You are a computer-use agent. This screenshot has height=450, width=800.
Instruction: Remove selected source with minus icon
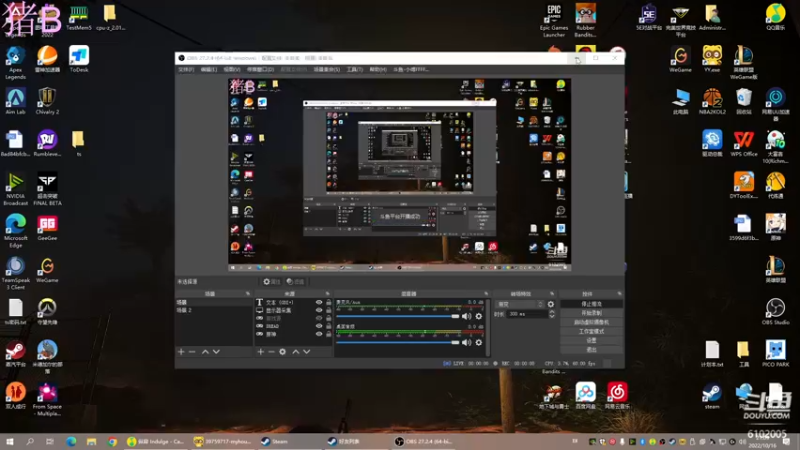(271, 352)
